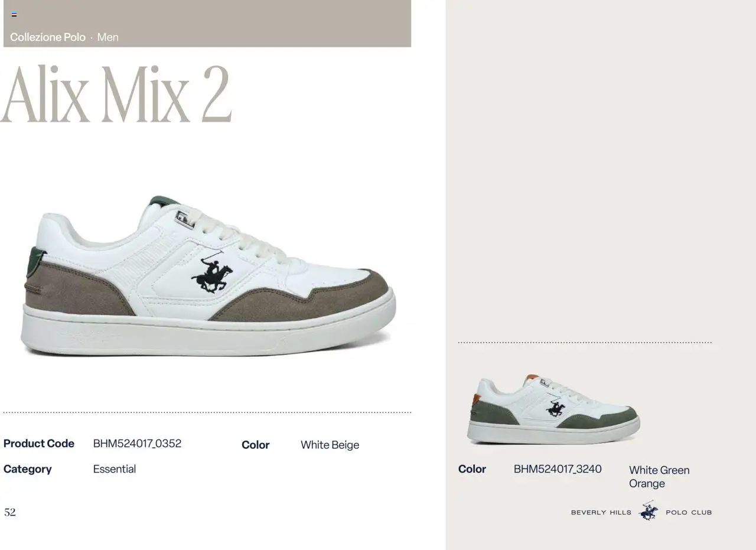Click the silver lace buckle on the main sneaker
756x550 pixels.
(x=185, y=219)
